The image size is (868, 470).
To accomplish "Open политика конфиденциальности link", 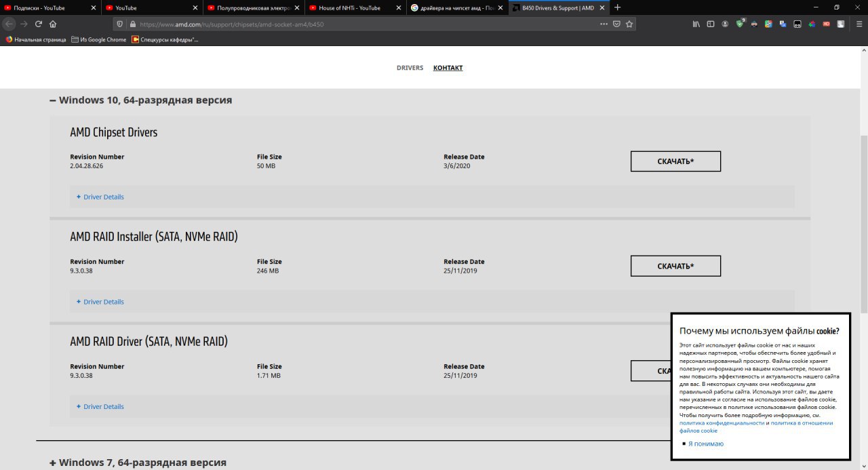I will (722, 423).
